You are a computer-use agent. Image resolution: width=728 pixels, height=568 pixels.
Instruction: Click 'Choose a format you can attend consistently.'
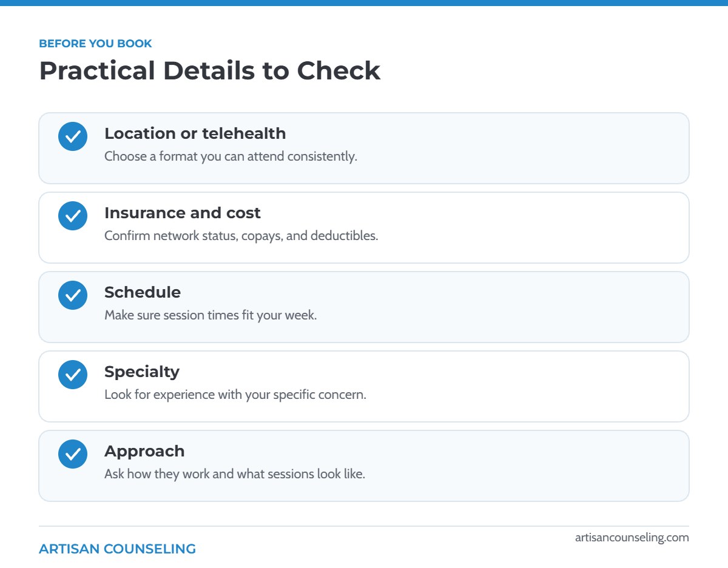click(x=231, y=156)
